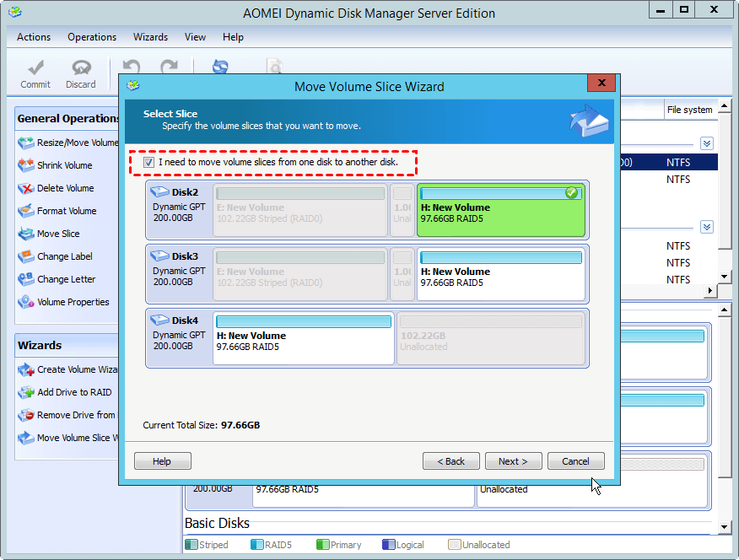Viewport: 739px width, 560px height.
Task: Click Help button in wizard
Action: click(162, 461)
